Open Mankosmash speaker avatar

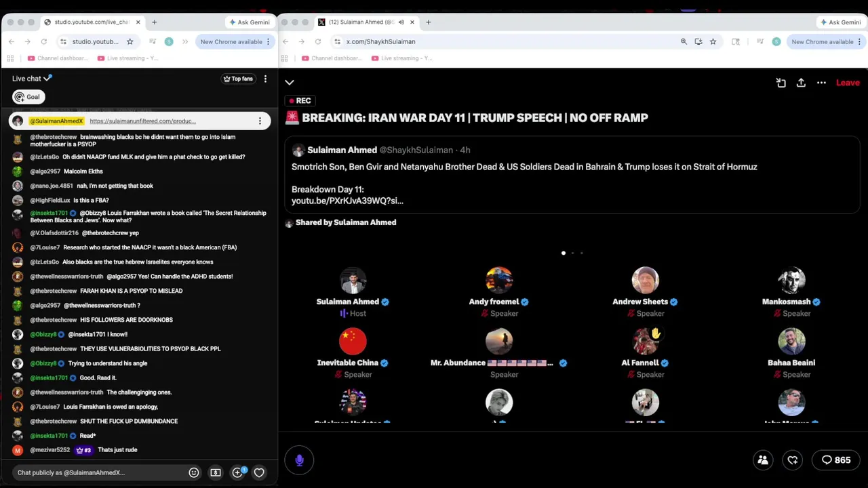point(791,281)
